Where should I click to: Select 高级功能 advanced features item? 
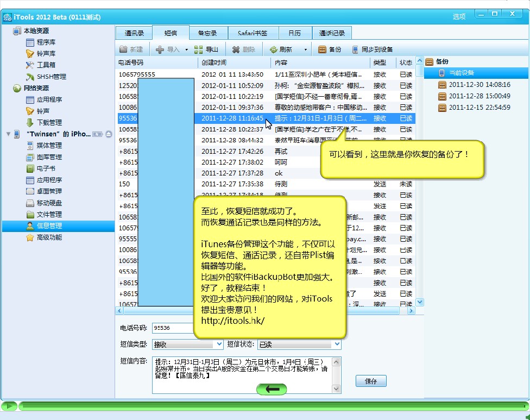click(49, 237)
